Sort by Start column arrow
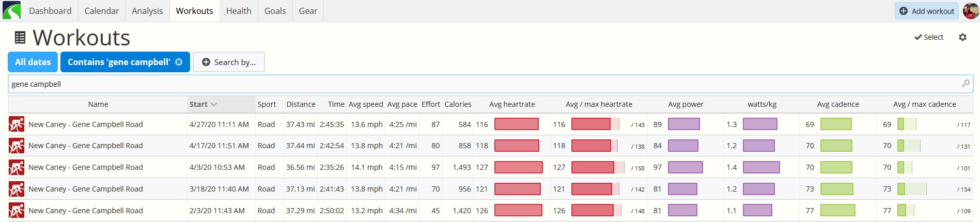The width and height of the screenshot is (980, 222). tap(214, 104)
